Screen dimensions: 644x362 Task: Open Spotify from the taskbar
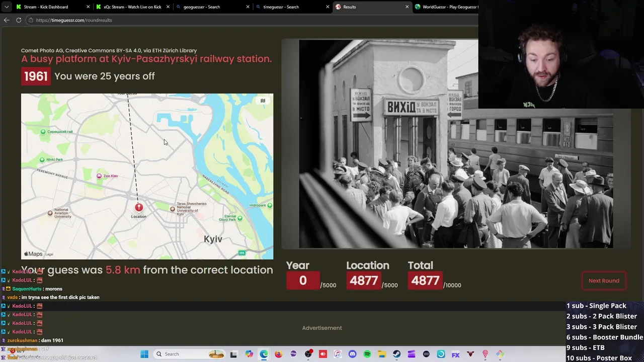point(367,354)
